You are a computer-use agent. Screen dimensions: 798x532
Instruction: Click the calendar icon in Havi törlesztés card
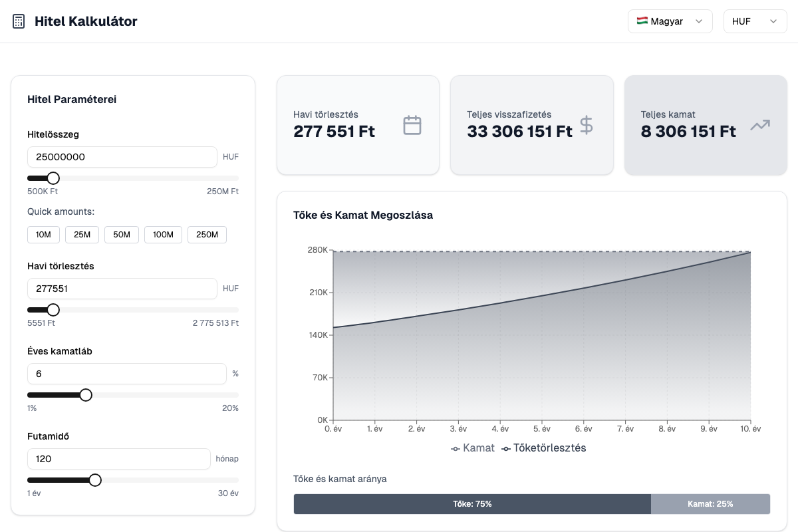[x=412, y=125]
